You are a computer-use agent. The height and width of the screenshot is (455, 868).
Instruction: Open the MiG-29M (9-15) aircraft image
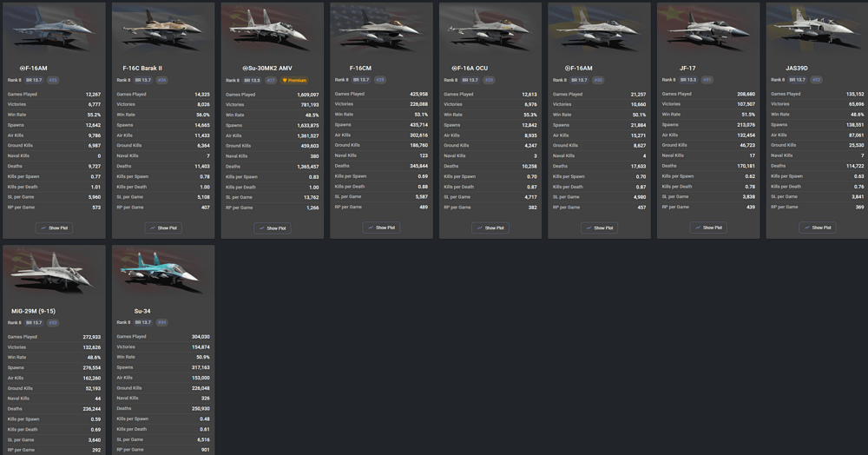54,271
